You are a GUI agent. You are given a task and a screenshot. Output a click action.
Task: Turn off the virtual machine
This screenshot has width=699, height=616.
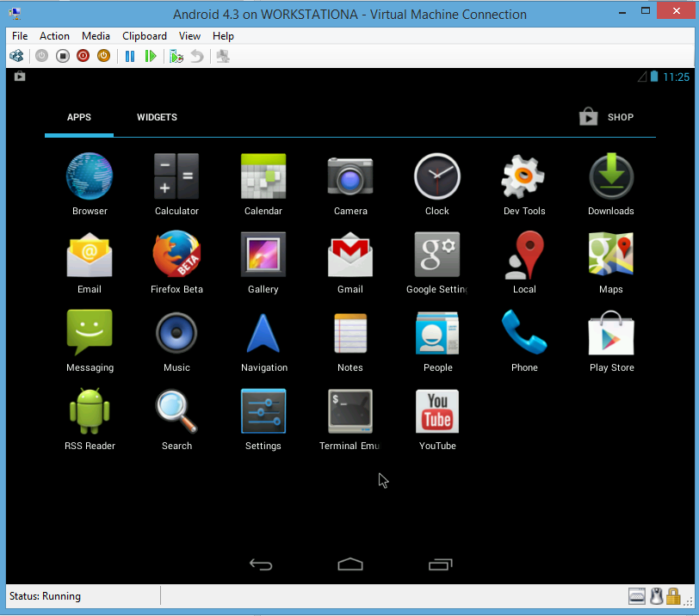[62, 56]
